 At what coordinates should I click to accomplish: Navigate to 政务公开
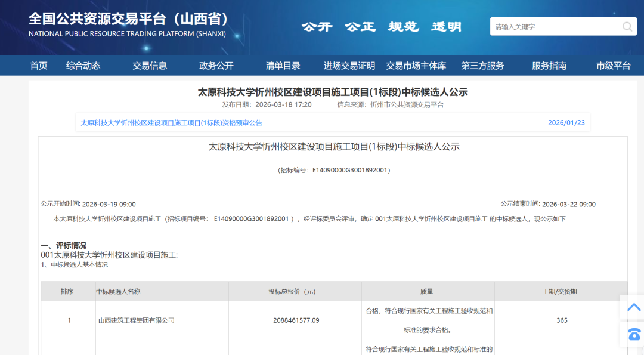click(217, 66)
